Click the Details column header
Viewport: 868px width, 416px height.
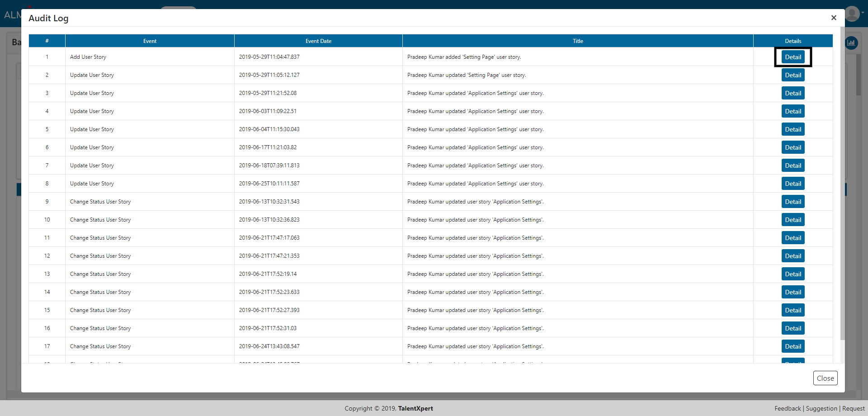coord(793,41)
